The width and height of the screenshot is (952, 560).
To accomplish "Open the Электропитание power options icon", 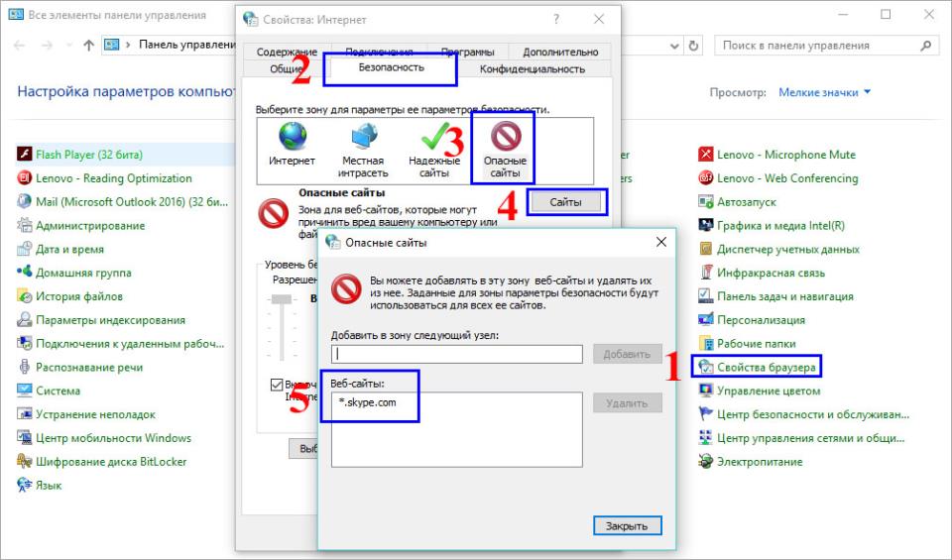I will tap(706, 462).
